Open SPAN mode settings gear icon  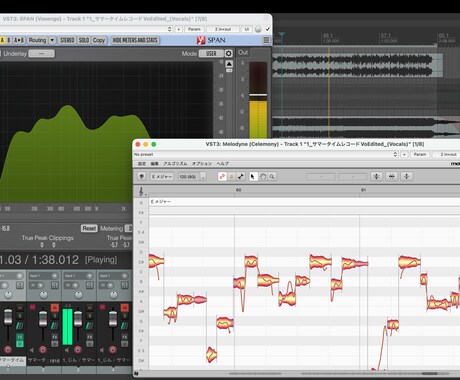click(x=229, y=53)
